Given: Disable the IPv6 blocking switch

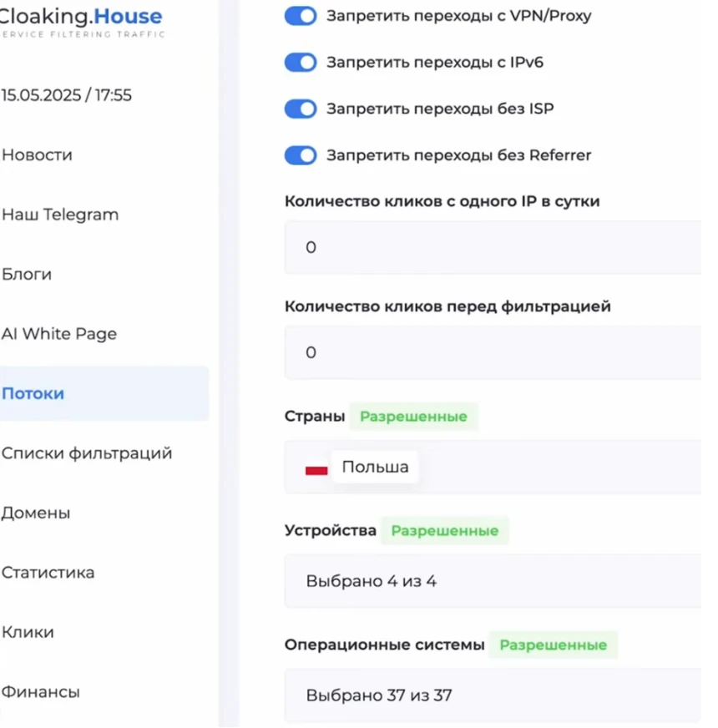Looking at the screenshot, I should pos(301,63).
